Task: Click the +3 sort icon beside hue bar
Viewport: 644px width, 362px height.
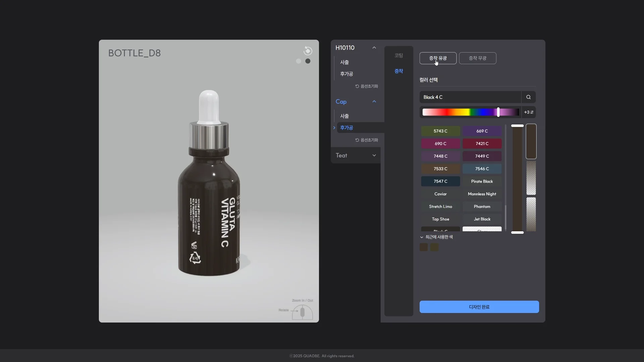Action: point(529,112)
